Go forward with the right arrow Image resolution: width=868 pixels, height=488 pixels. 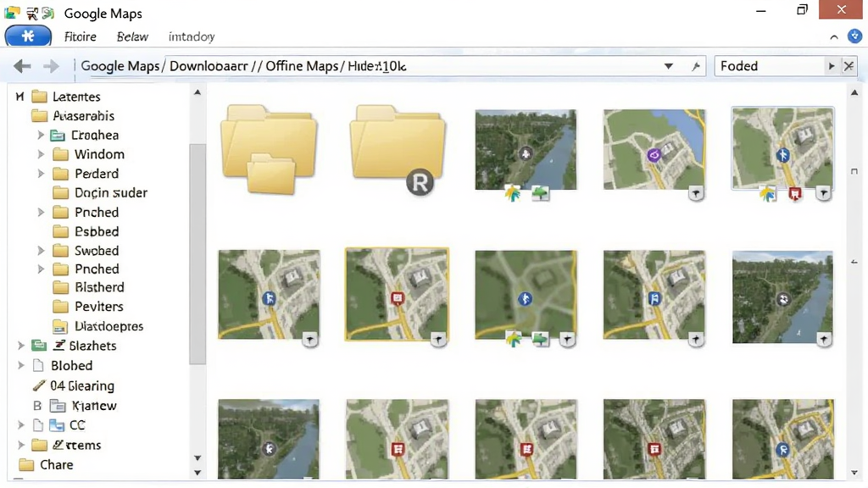51,66
